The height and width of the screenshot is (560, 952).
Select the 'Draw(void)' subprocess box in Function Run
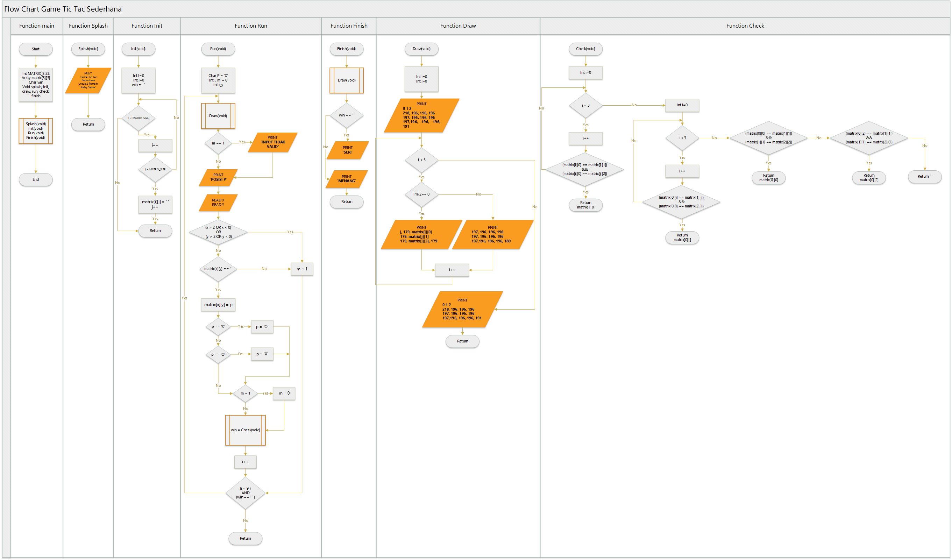(218, 116)
